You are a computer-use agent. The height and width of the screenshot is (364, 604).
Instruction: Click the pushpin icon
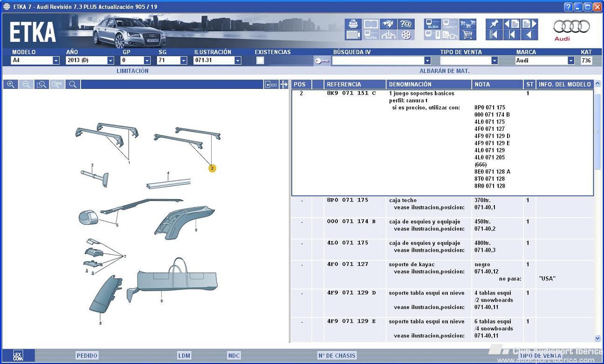point(494,24)
